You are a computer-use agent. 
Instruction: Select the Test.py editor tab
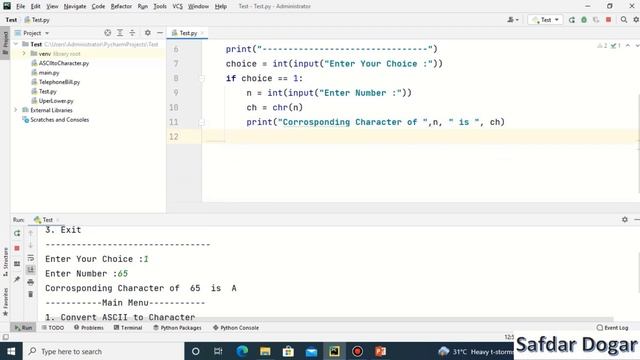[x=188, y=33]
